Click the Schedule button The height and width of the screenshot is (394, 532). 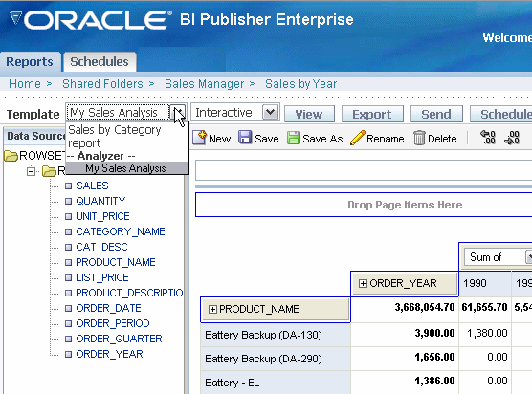point(501,114)
